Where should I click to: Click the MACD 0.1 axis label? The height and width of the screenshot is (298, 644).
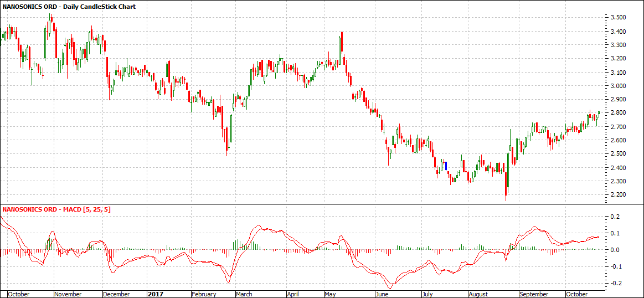(615, 233)
